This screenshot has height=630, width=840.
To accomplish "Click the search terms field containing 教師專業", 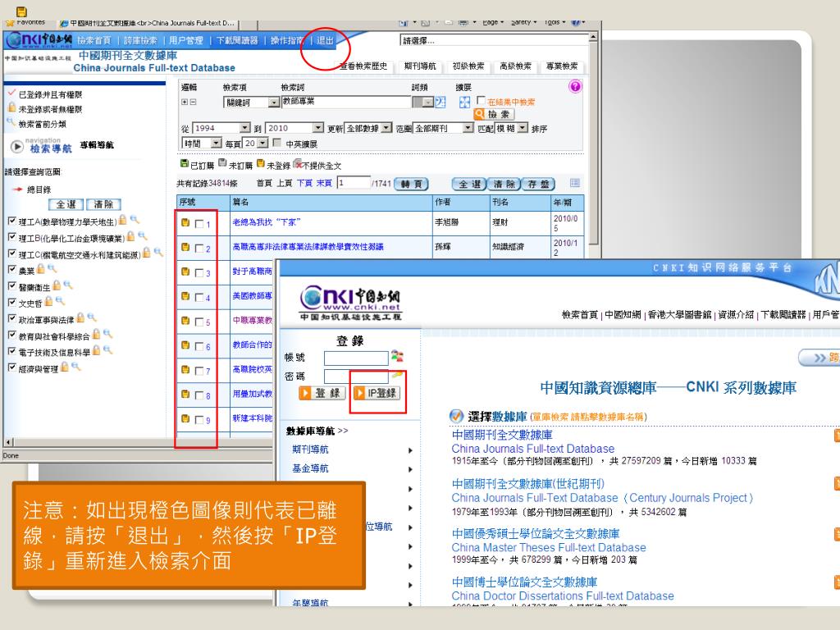I will pos(346,102).
